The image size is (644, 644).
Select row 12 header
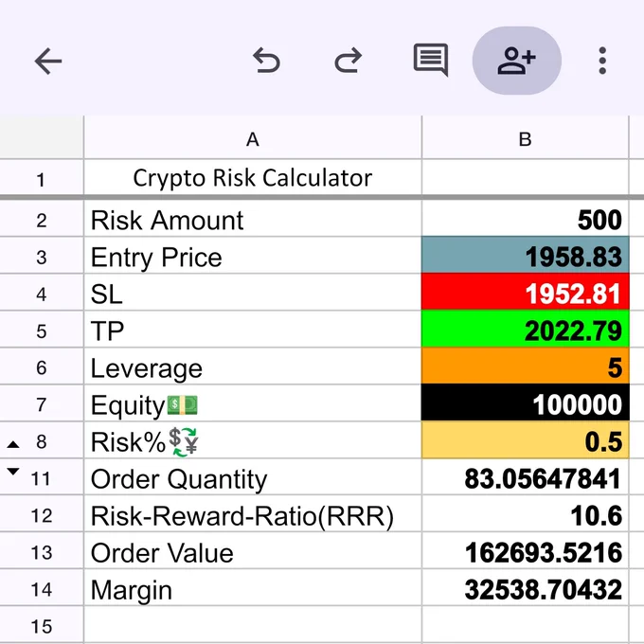42,514
